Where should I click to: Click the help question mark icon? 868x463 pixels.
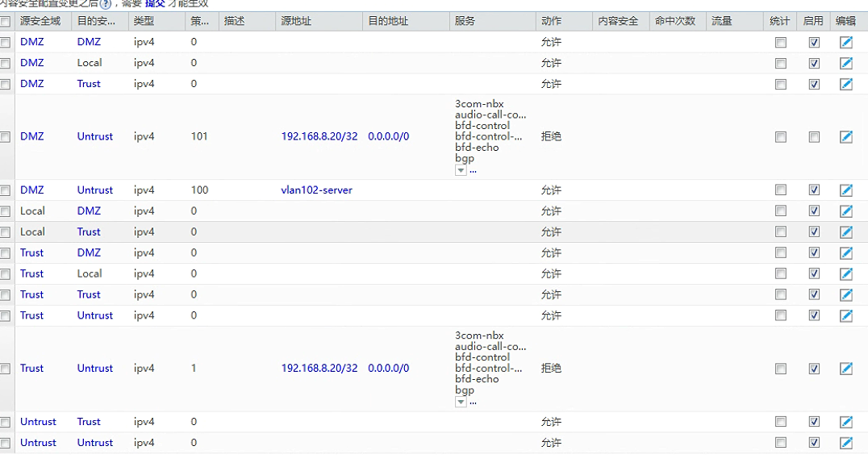(x=106, y=4)
